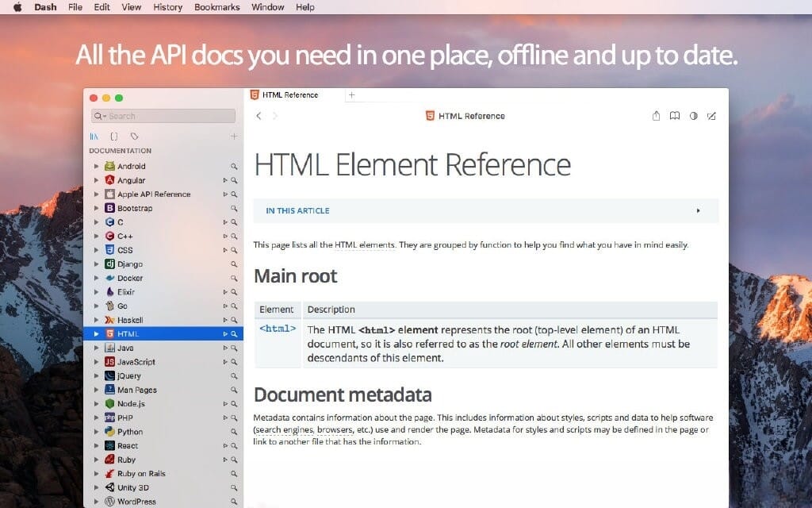Add a new item with sidebar plus
812x508 pixels.
click(234, 137)
